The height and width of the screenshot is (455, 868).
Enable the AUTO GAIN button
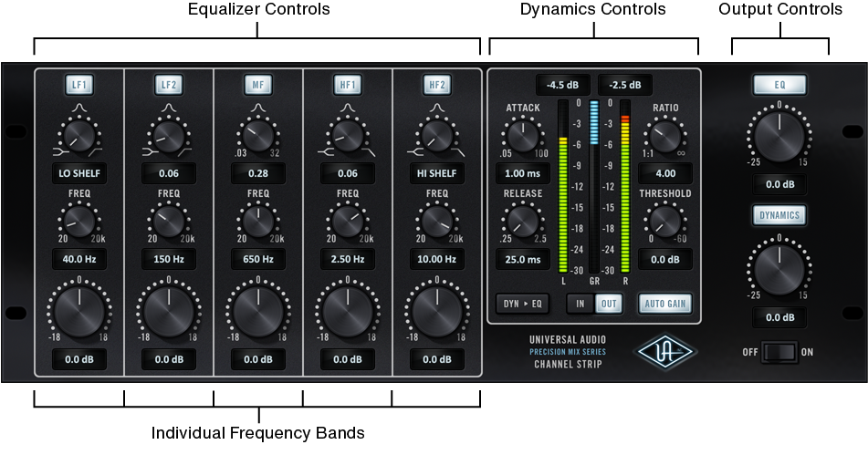664,304
